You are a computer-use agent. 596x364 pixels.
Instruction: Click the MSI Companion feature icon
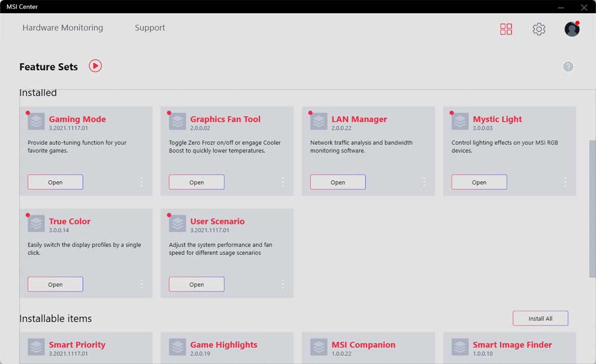tap(319, 347)
